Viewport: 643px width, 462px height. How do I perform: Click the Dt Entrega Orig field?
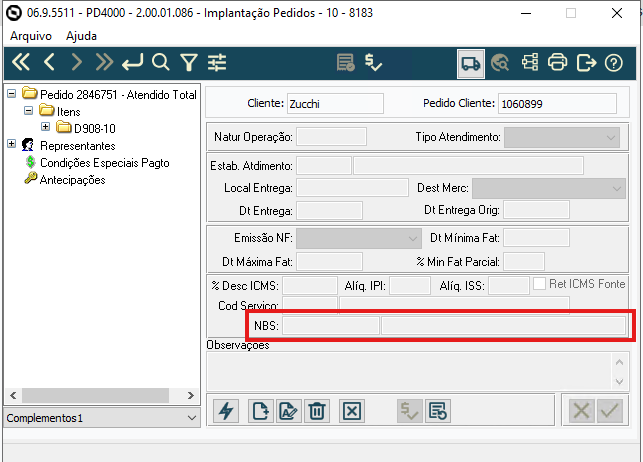coord(536,210)
